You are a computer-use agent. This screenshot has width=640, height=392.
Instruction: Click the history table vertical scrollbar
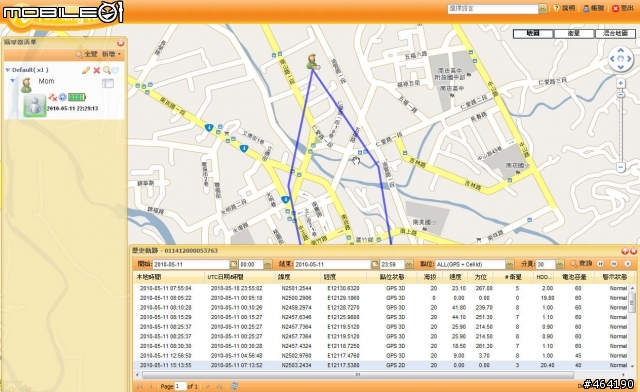(632, 303)
